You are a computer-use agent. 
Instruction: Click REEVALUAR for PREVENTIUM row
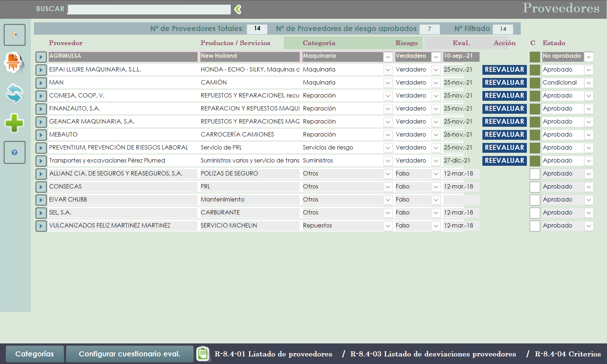click(x=504, y=148)
